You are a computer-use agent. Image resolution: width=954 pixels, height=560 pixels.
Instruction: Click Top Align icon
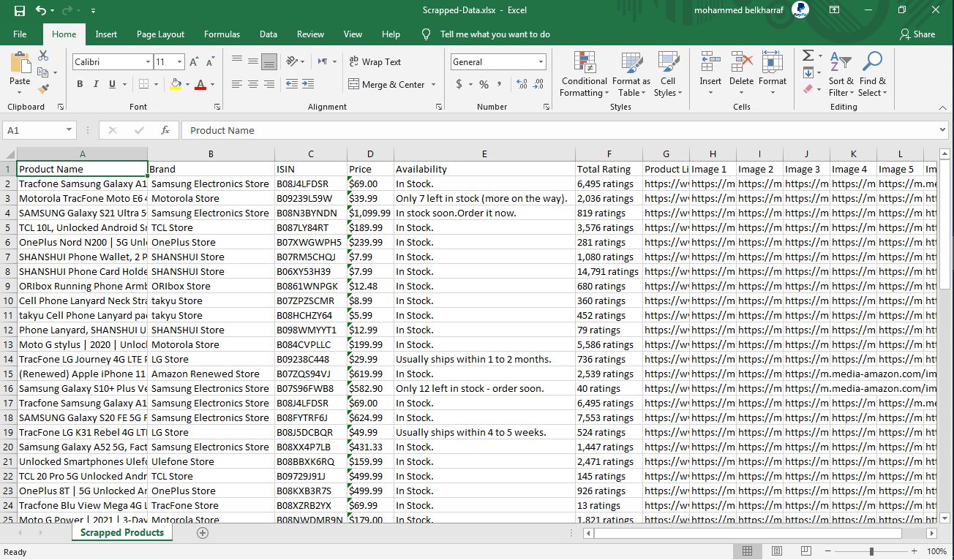coord(236,61)
